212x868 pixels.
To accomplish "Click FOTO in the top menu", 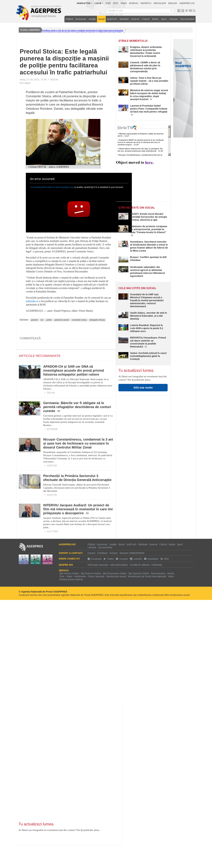I will point(116,3).
